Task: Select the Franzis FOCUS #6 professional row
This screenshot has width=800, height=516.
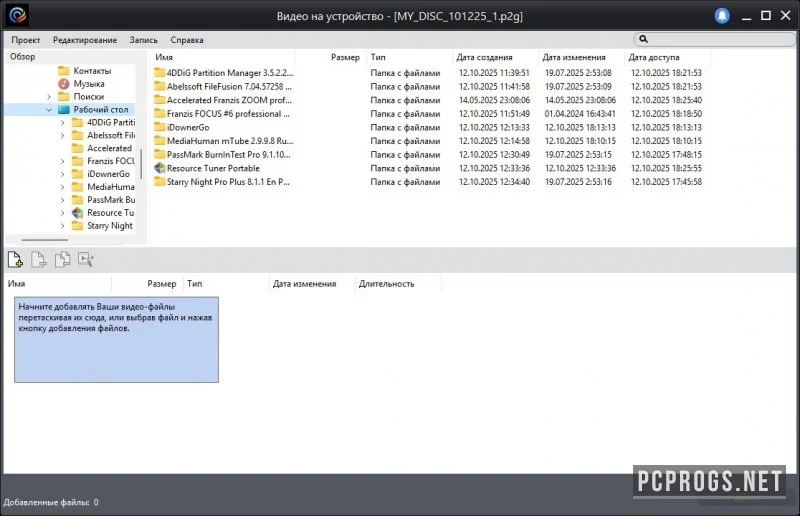Action: [x=428, y=114]
